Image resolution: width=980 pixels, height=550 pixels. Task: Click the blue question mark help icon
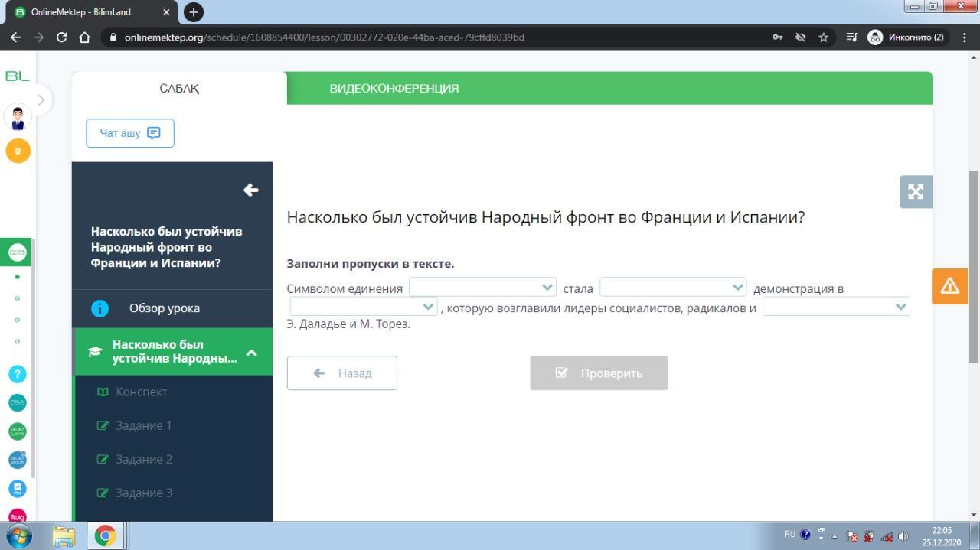(x=17, y=374)
